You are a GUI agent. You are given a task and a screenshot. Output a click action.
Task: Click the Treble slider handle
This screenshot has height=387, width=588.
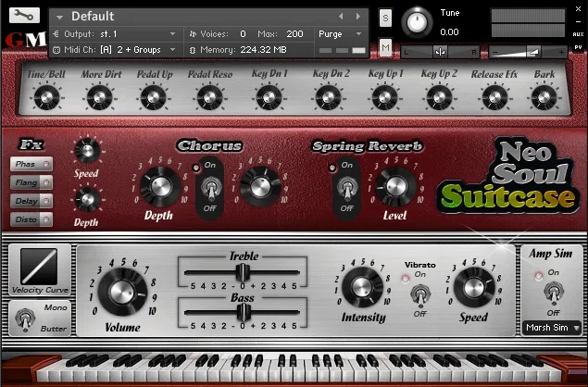(243, 272)
